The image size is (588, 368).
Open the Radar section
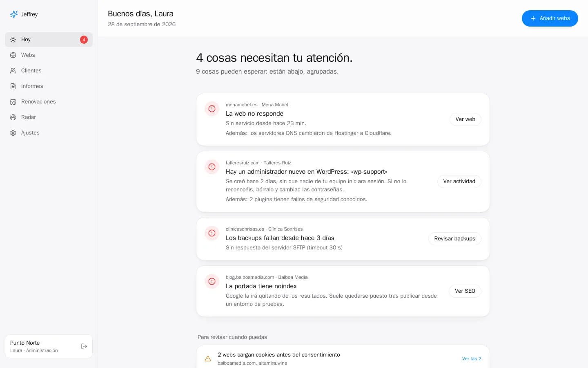(49, 117)
